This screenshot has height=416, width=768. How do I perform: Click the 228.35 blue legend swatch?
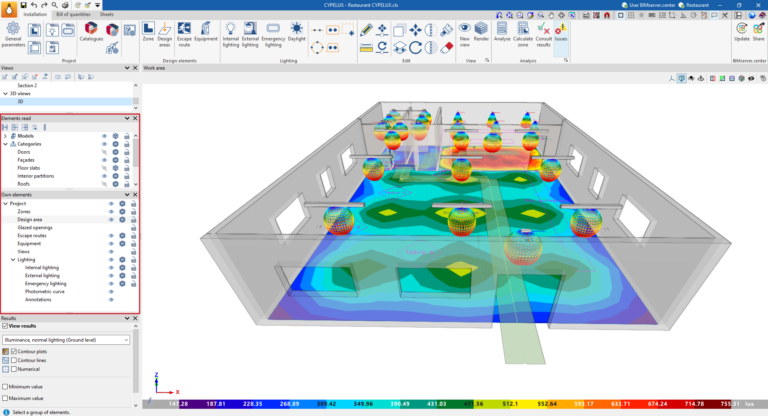pyautogui.click(x=253, y=404)
